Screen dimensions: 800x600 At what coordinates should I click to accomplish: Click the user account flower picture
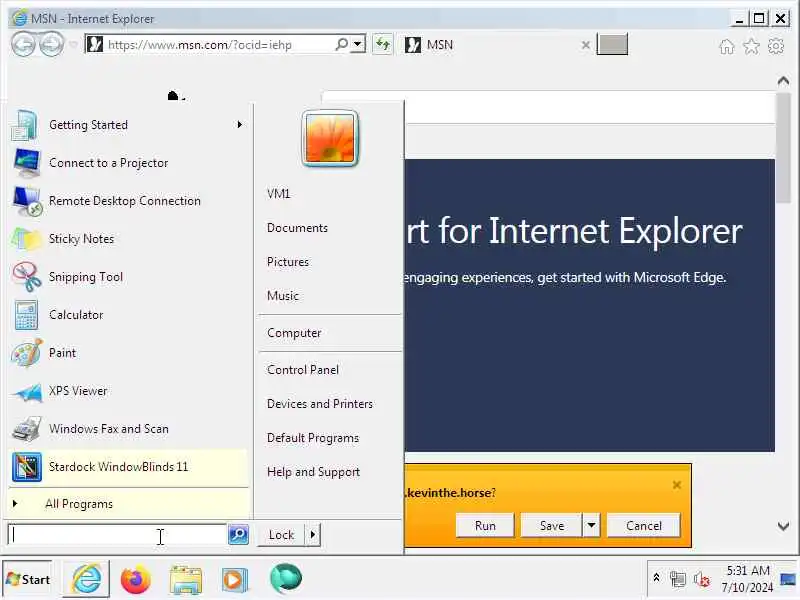click(x=330, y=138)
